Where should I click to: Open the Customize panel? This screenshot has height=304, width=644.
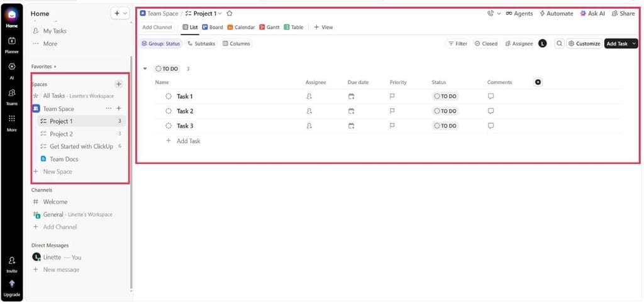[584, 43]
